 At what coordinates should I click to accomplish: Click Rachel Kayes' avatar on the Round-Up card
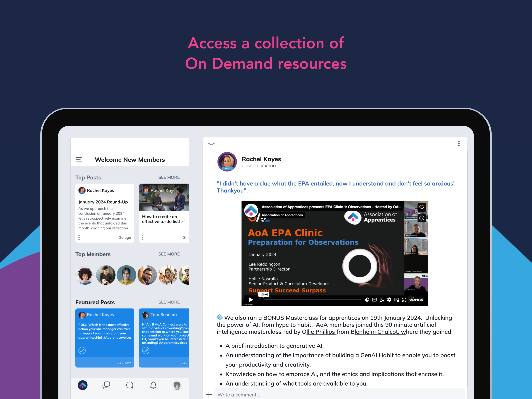click(82, 190)
